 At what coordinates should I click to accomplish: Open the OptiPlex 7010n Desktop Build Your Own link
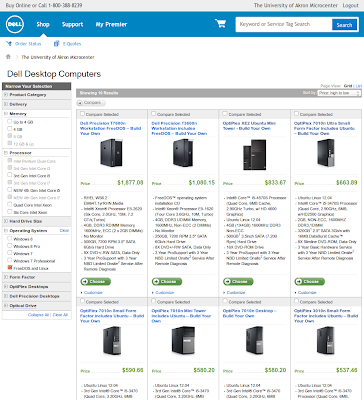pos(250,313)
